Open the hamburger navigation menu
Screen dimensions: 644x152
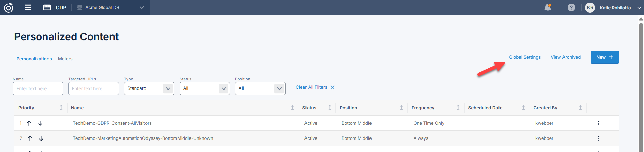click(28, 7)
